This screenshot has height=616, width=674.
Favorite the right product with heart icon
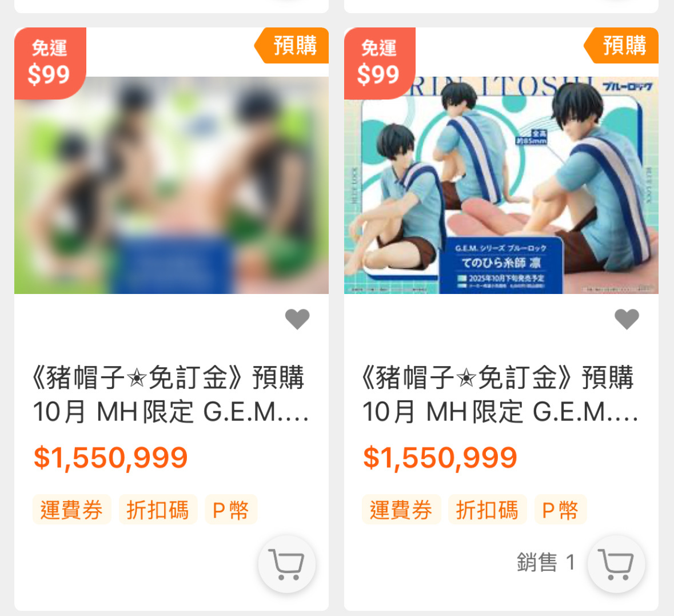click(627, 319)
